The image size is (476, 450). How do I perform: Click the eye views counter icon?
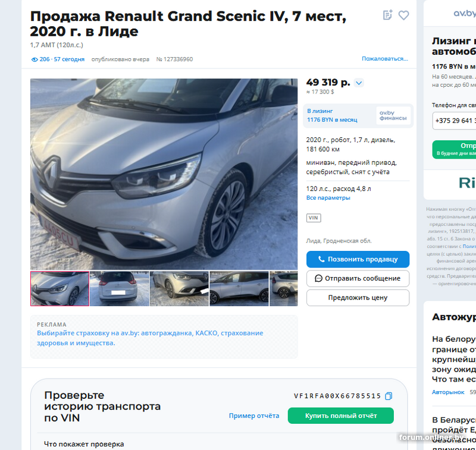35,59
